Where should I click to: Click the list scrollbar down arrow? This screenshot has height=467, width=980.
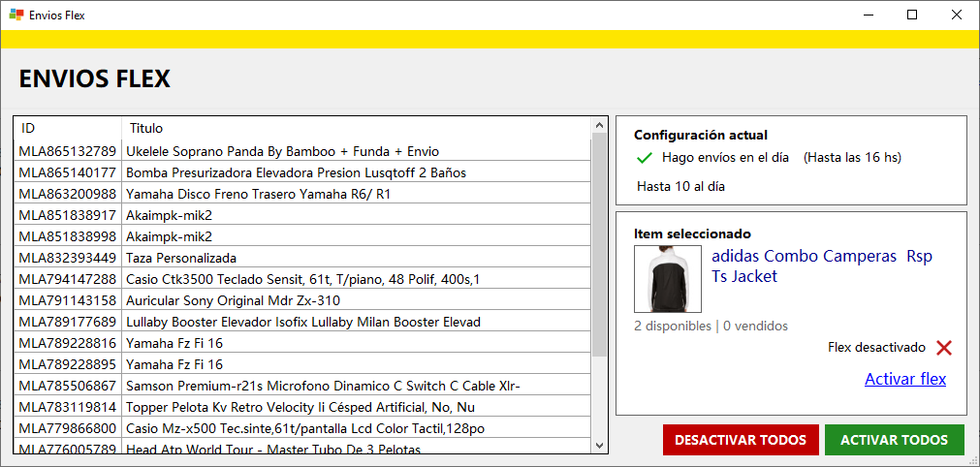pos(599,446)
